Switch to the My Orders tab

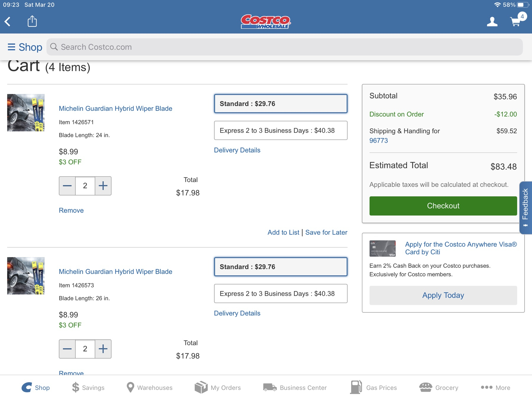[x=218, y=387]
